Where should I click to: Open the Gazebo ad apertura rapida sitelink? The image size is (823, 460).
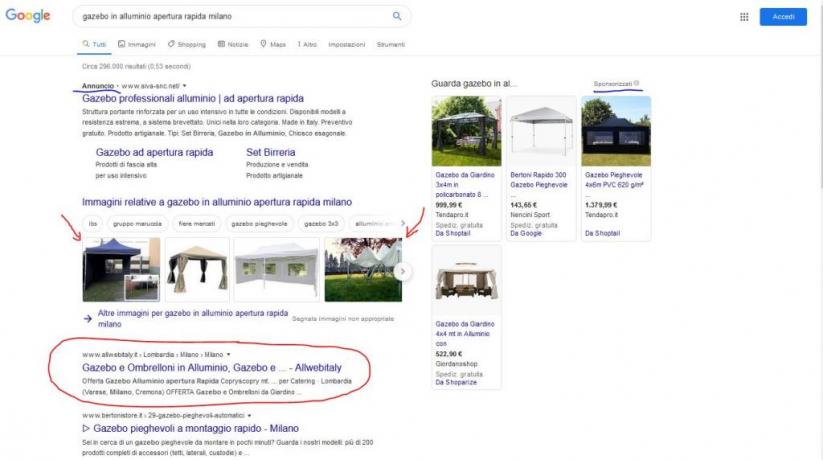[154, 152]
